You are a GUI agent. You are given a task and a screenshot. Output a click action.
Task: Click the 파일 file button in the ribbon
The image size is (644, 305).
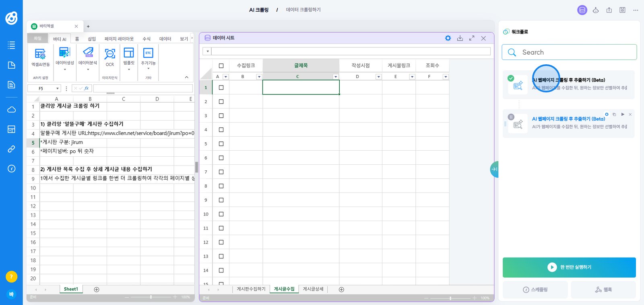tap(38, 39)
